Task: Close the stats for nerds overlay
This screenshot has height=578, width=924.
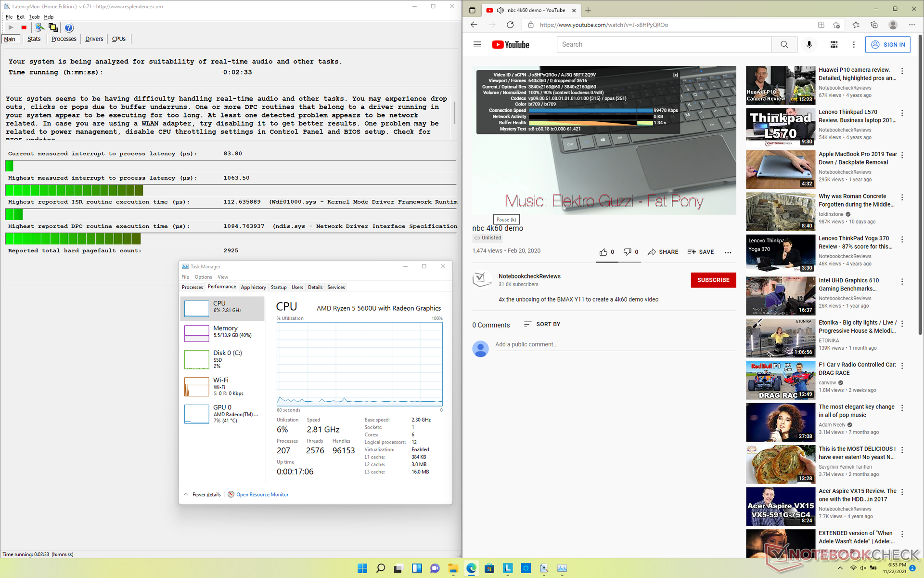Action: [675, 75]
